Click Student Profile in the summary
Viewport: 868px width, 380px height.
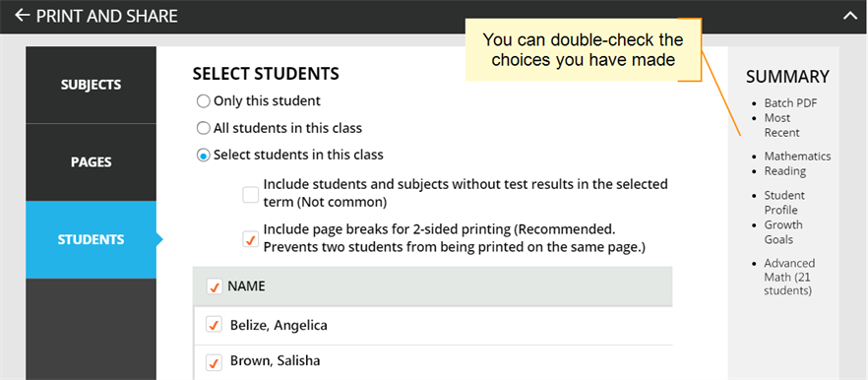pos(784,203)
